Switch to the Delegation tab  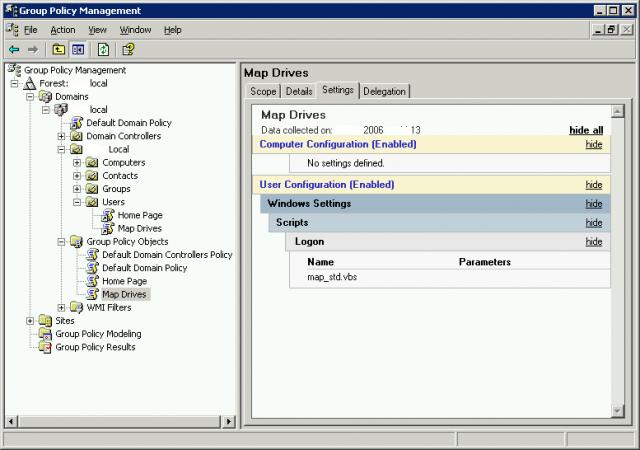click(384, 91)
